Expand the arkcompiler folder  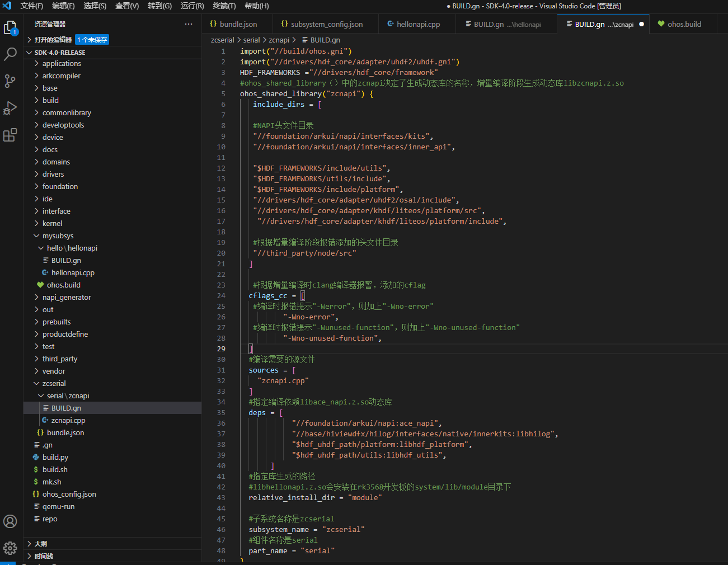point(112,76)
